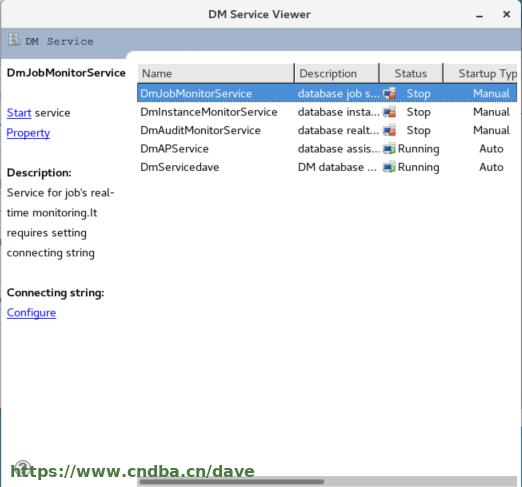Image resolution: width=522 pixels, height=487 pixels.
Task: Click the DmAuditMonitorService stopped status icon
Action: 389,130
